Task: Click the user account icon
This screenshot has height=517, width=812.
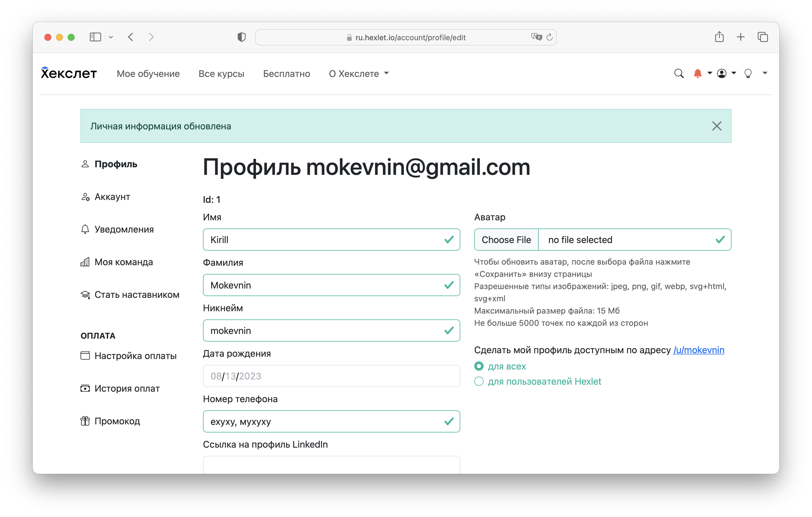Action: click(722, 73)
